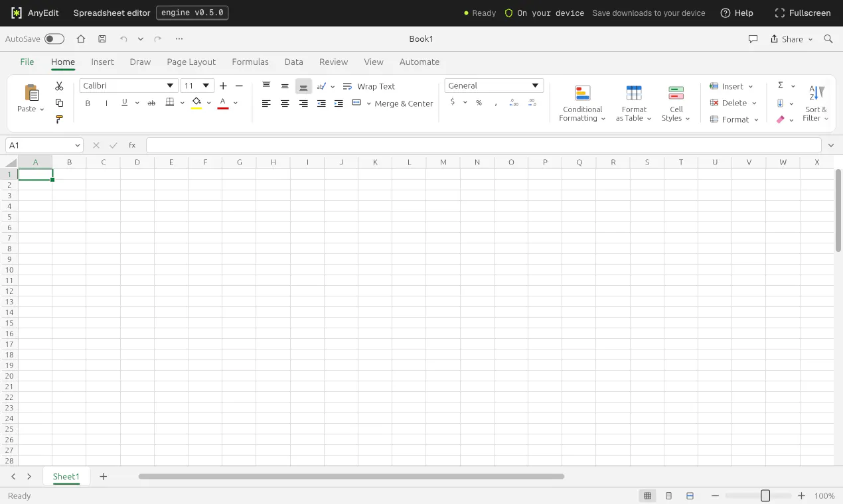Toggle Bold formatting

pyautogui.click(x=88, y=103)
